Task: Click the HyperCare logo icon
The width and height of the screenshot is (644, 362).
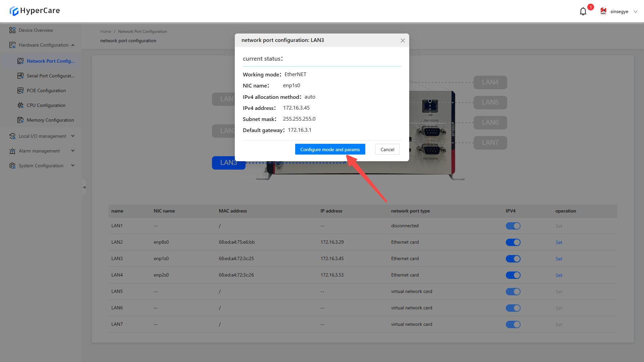Action: pos(14,11)
